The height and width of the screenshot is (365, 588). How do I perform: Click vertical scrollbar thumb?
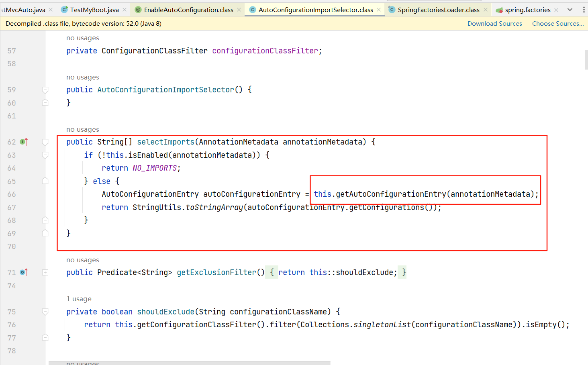click(x=586, y=59)
